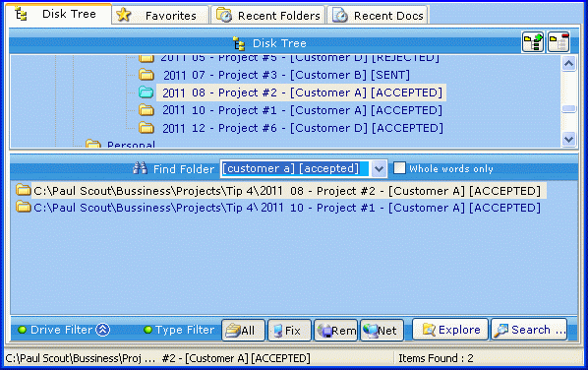Select the Project #2 [Customer A] tree folder
The image size is (588, 370).
(x=302, y=92)
